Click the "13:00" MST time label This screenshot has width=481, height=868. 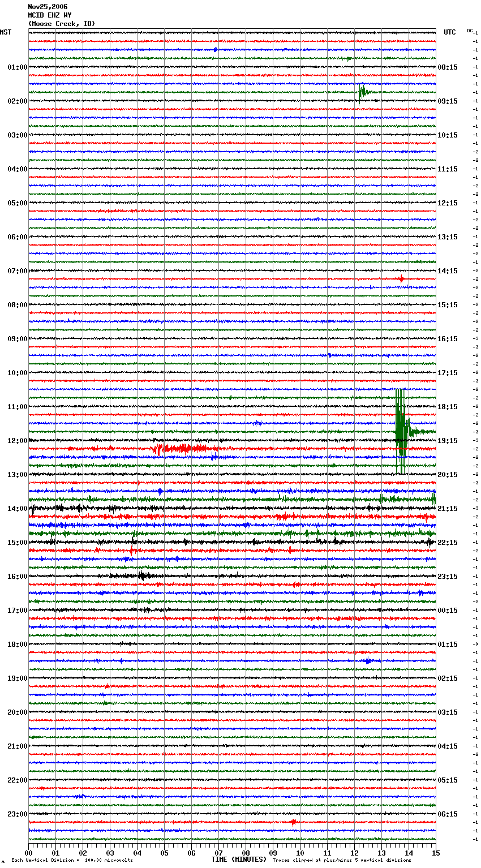17,475
